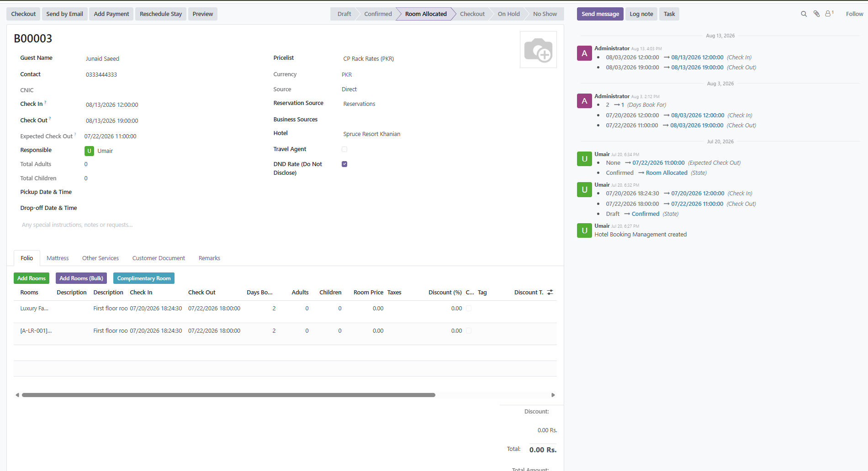Click the Task button in chatter
The image size is (868, 471).
pos(669,14)
